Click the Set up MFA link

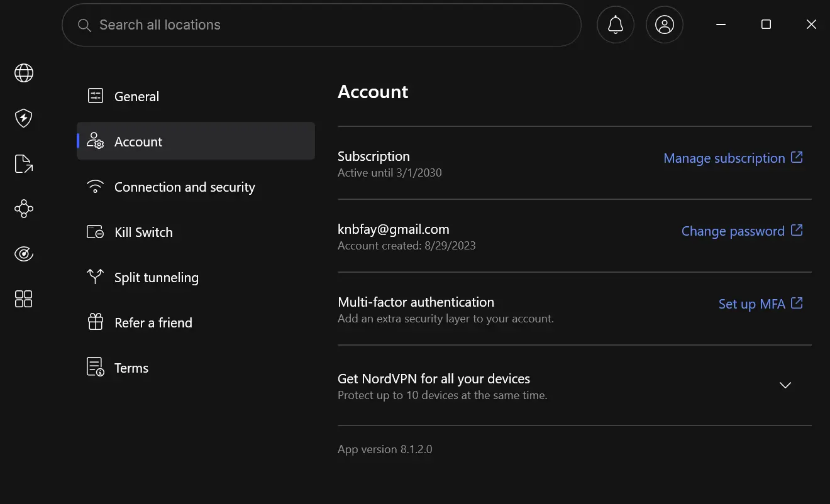(x=761, y=304)
